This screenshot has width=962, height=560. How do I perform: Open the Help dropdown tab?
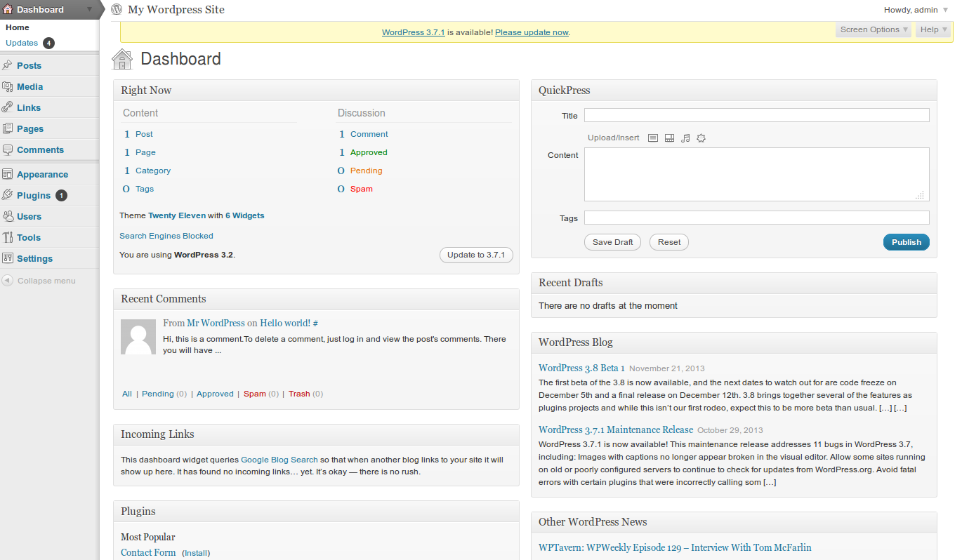933,29
